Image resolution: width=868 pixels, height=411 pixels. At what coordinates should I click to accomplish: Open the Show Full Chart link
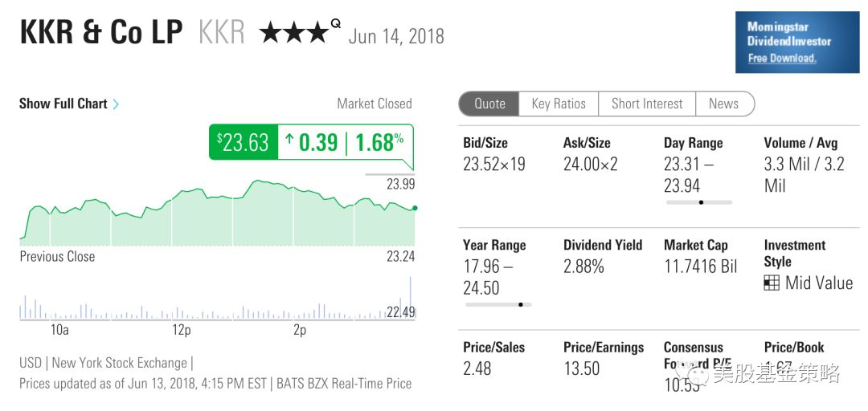[x=63, y=104]
